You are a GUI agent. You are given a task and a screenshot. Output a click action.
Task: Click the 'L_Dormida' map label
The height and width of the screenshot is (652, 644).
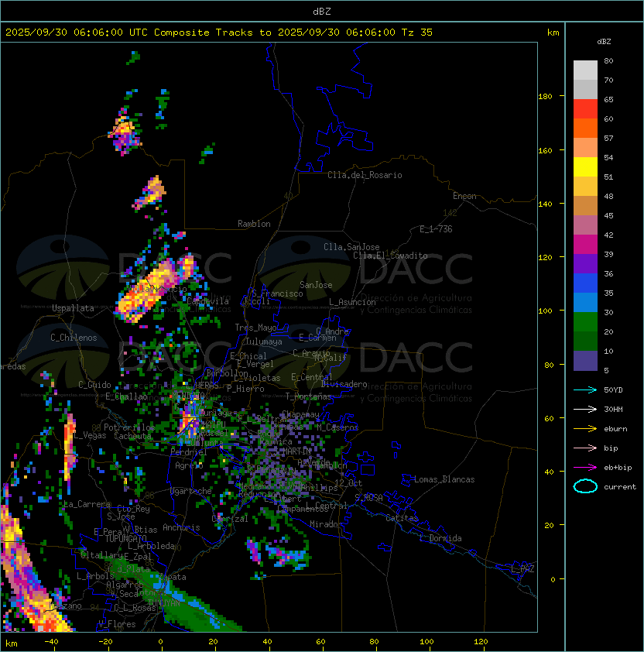pos(440,538)
